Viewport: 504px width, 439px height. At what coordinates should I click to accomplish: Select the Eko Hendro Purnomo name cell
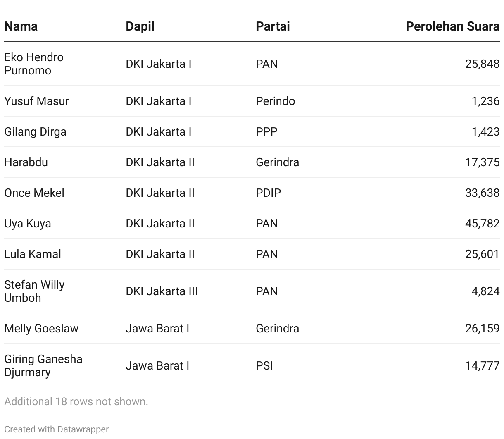point(34,64)
